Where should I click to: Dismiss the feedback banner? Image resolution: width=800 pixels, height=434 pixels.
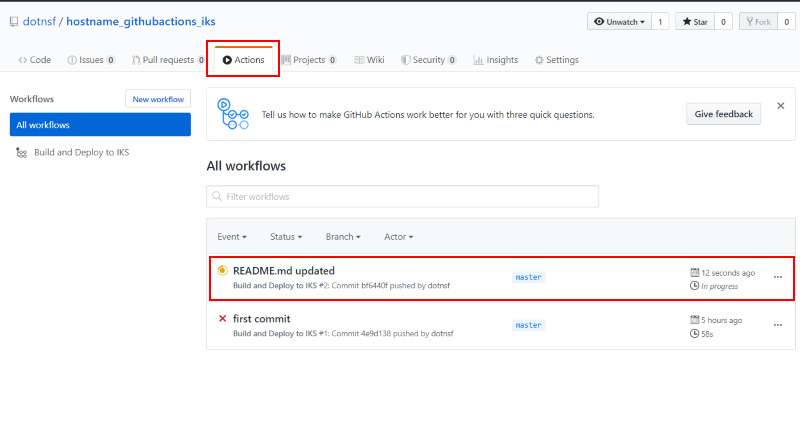click(781, 106)
